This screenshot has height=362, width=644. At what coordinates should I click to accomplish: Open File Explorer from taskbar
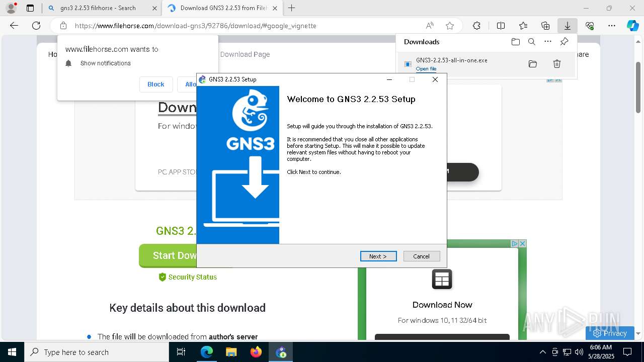[231, 352]
